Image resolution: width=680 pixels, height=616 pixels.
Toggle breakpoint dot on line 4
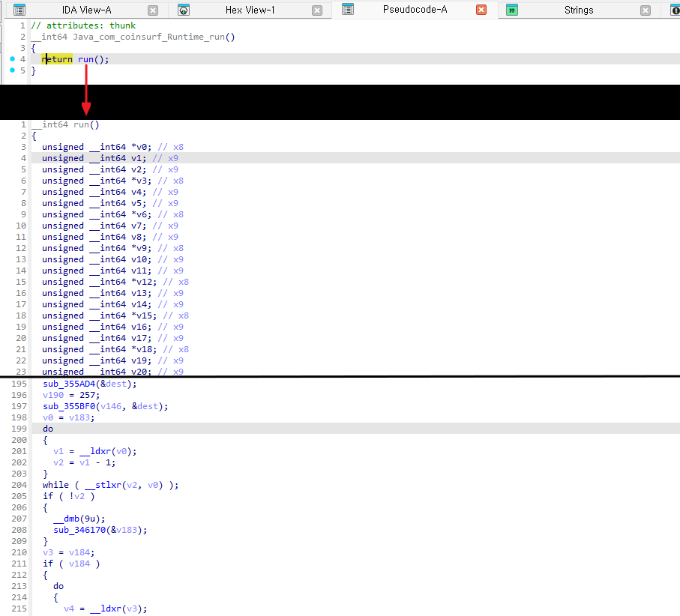tap(12, 58)
